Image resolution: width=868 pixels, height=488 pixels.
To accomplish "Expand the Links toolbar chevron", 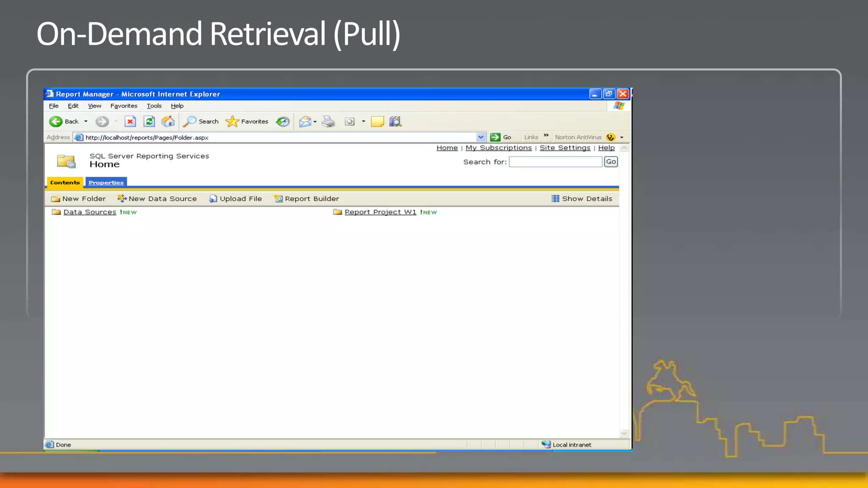I will tap(546, 136).
